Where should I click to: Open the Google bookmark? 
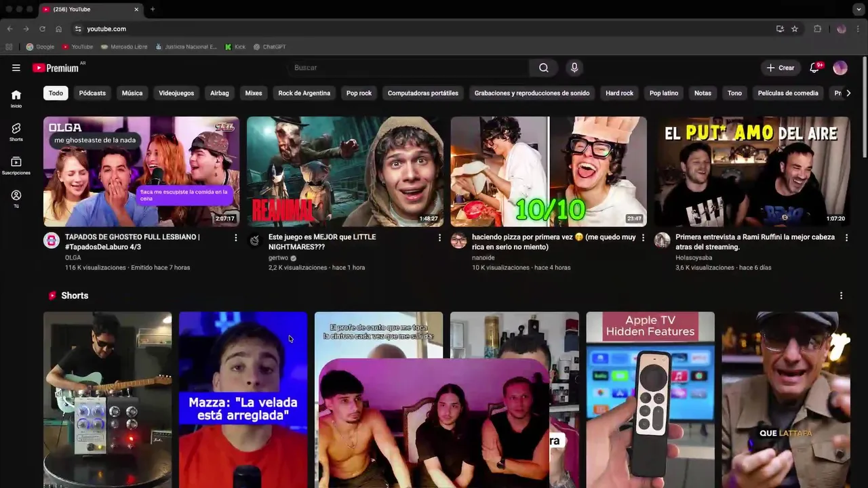pyautogui.click(x=40, y=47)
